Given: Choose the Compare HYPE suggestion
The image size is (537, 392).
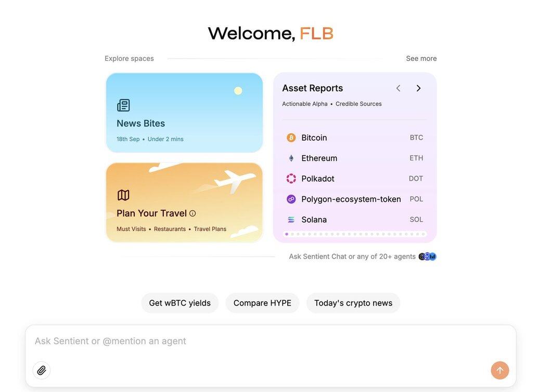Looking at the screenshot, I should click(x=262, y=303).
